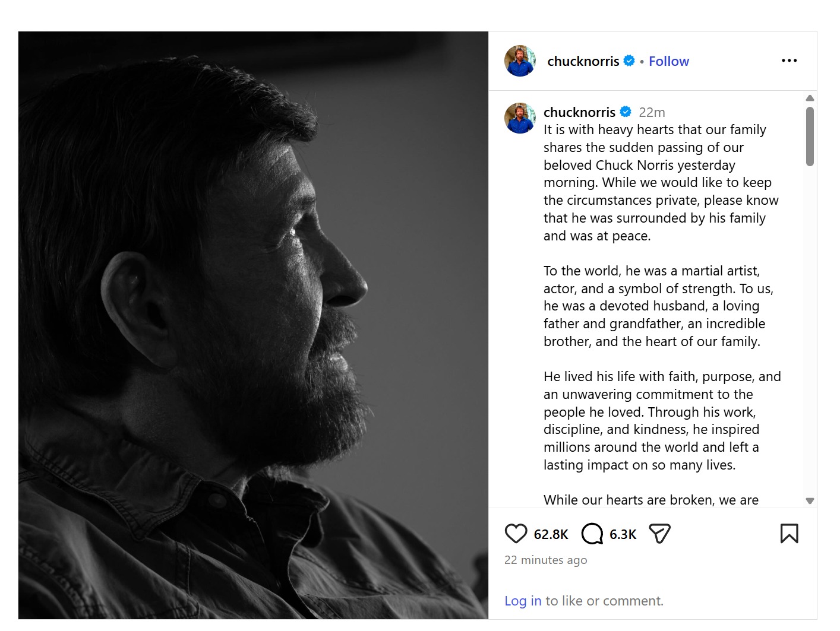
Task: Click the Log in link
Action: [523, 601]
